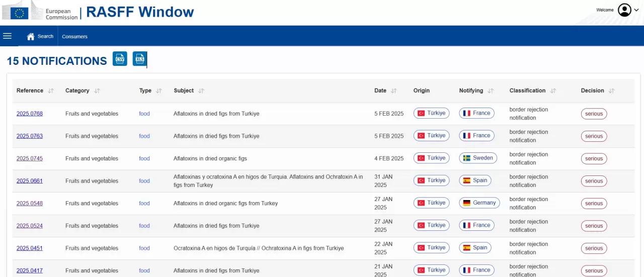This screenshot has width=644, height=277.
Task: Click serious decision badge in row 2025.0451
Action: (x=594, y=248)
